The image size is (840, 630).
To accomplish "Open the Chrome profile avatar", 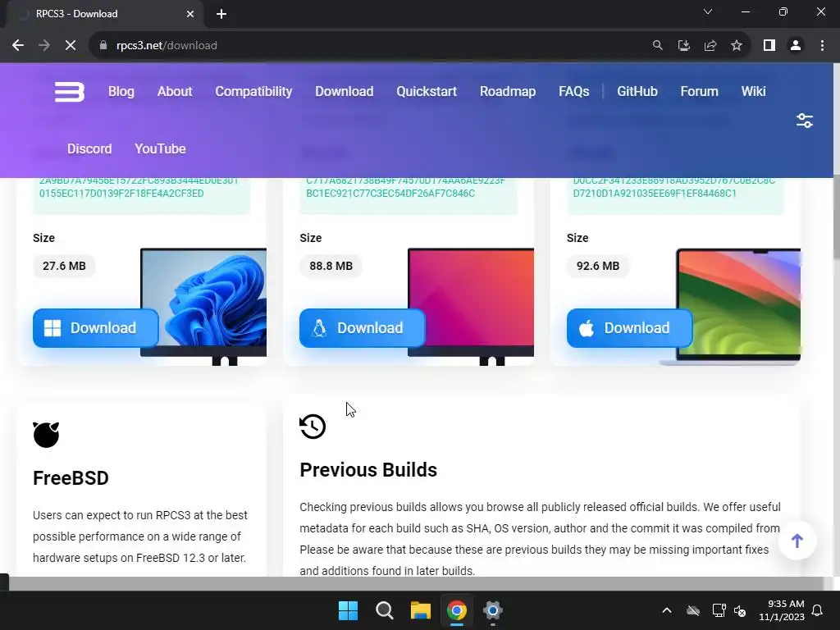I will 796,46.
